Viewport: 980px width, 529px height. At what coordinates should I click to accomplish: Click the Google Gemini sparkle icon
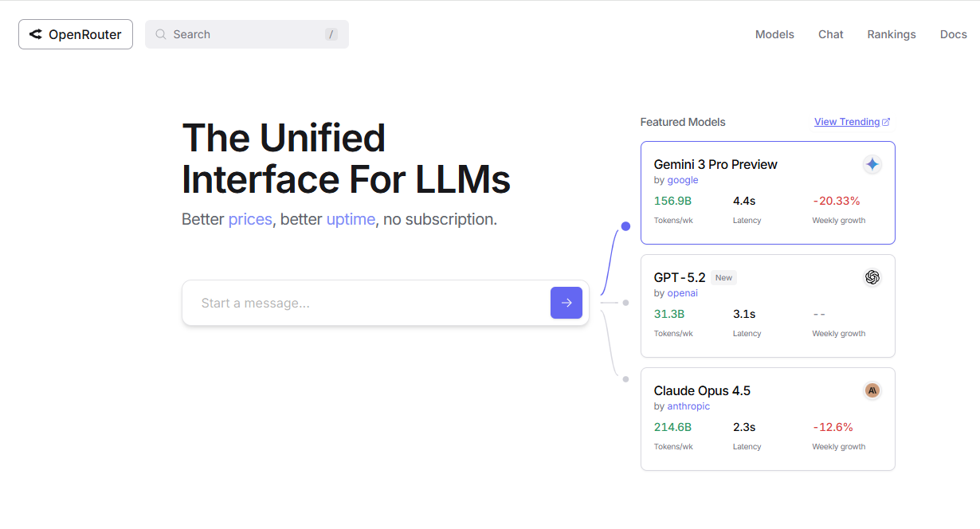tap(872, 164)
